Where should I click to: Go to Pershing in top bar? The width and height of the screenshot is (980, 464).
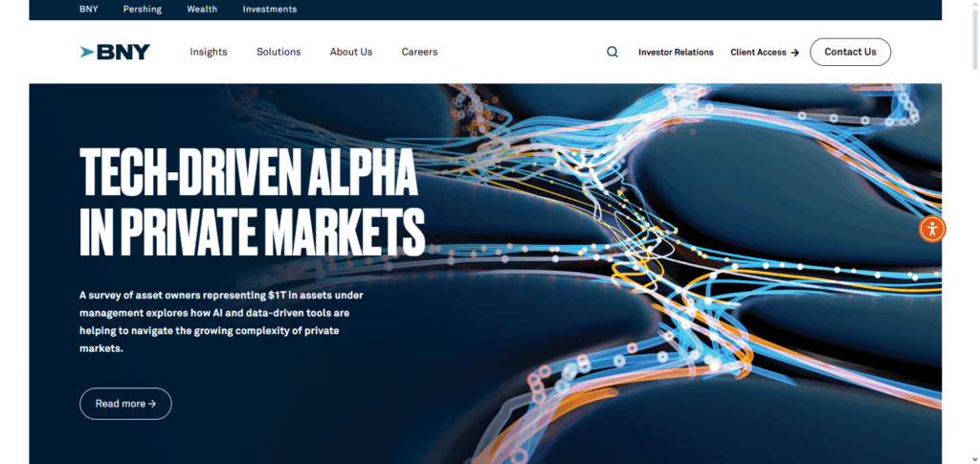click(x=143, y=10)
